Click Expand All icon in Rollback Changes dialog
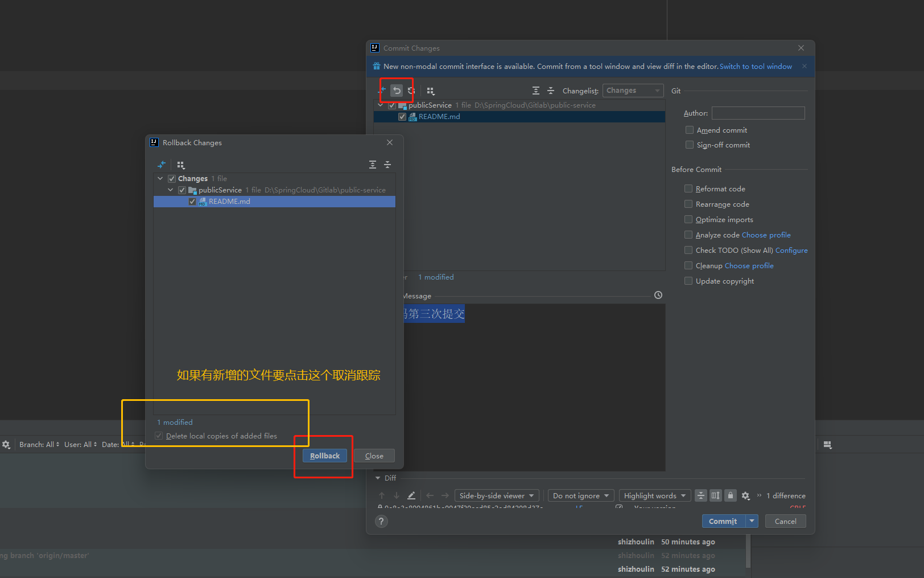 [x=373, y=165]
